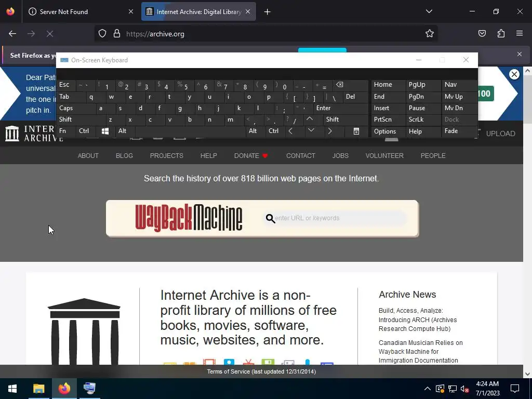532x399 pixels.
Task: Click the page vertical scrollbar
Action: click(527, 222)
